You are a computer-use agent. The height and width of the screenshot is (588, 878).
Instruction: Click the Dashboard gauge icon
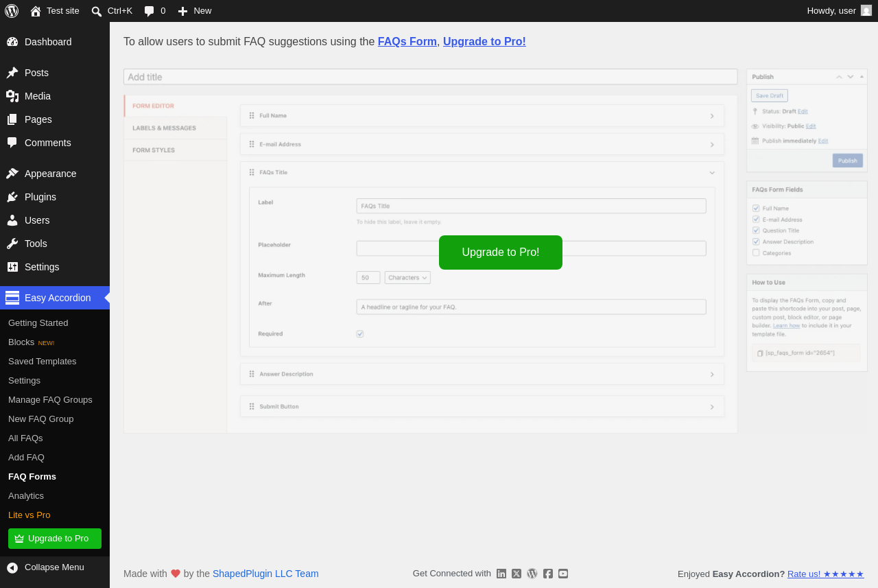point(12,42)
